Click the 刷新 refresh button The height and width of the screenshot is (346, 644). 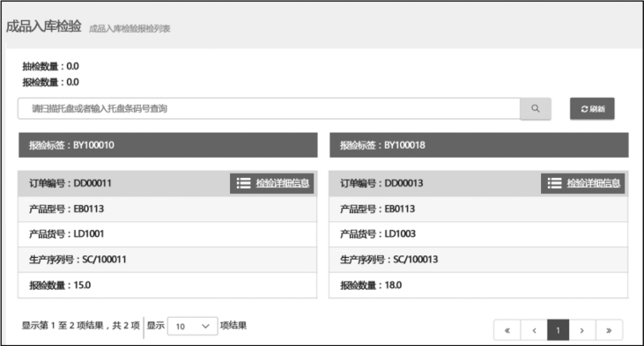tap(592, 109)
